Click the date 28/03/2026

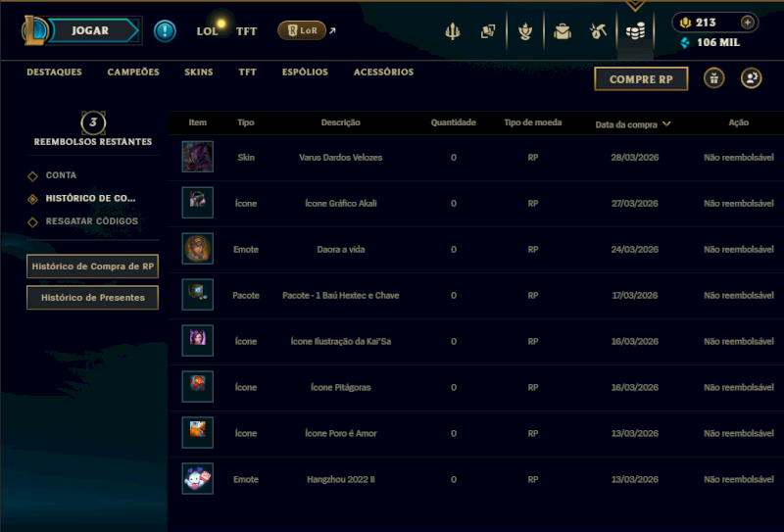point(634,158)
